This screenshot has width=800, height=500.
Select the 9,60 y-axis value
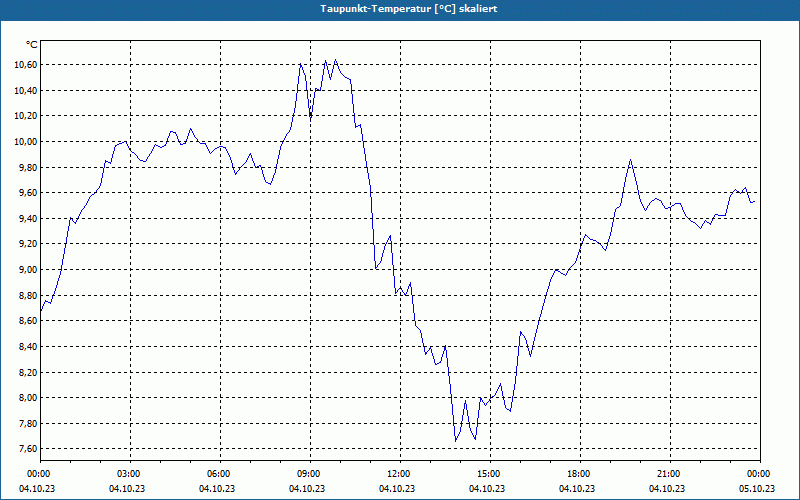pyautogui.click(x=28, y=193)
